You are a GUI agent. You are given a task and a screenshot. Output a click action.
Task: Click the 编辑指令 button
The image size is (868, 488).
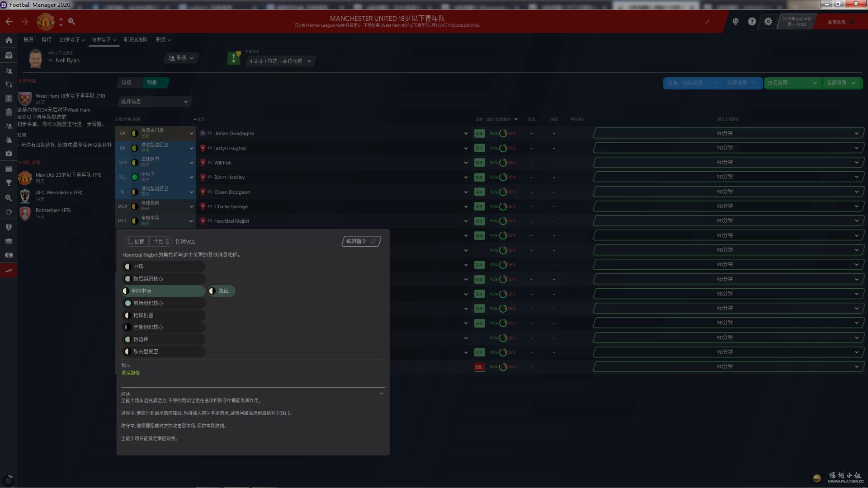click(x=361, y=241)
